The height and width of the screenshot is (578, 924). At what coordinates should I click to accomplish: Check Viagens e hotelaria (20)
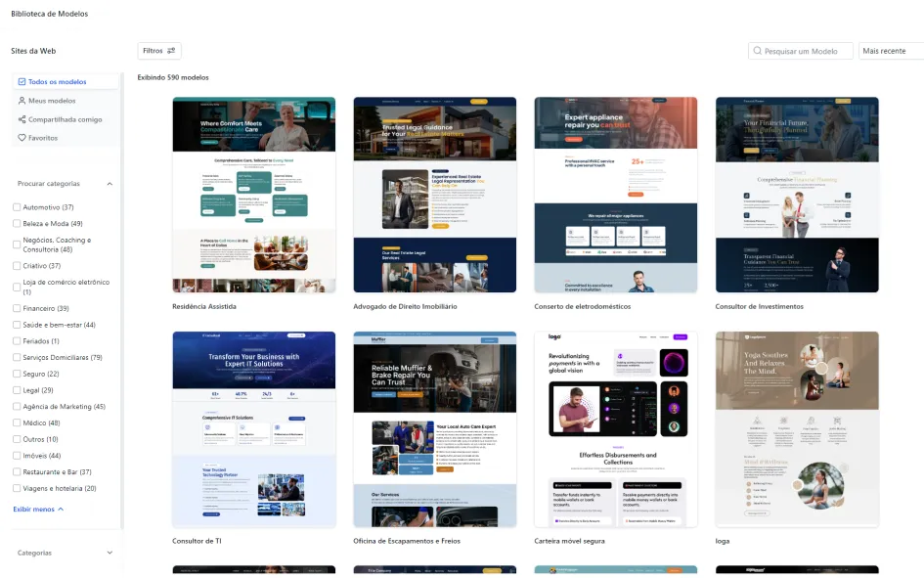(x=17, y=488)
